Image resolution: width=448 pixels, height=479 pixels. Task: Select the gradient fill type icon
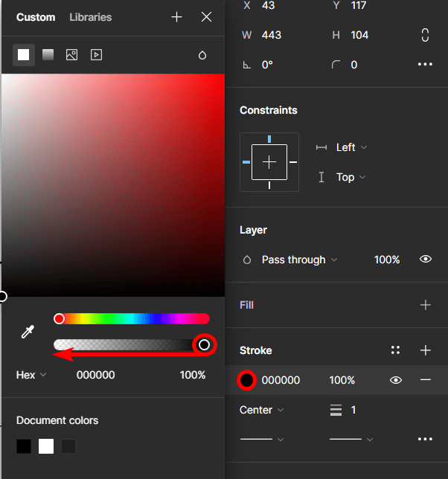(x=48, y=55)
